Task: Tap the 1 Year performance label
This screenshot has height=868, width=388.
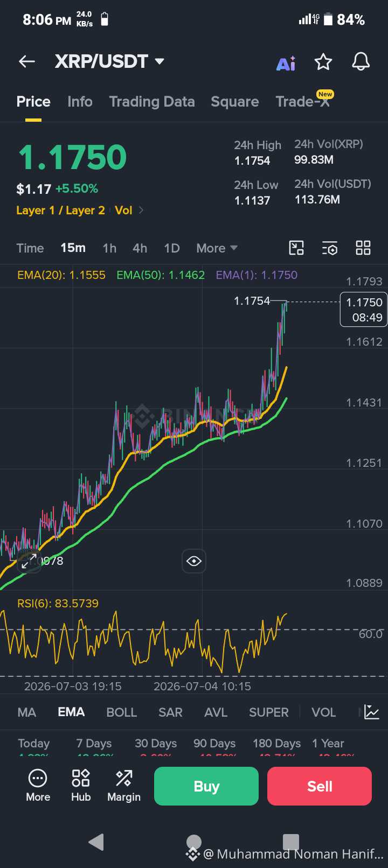Action: coord(328,744)
